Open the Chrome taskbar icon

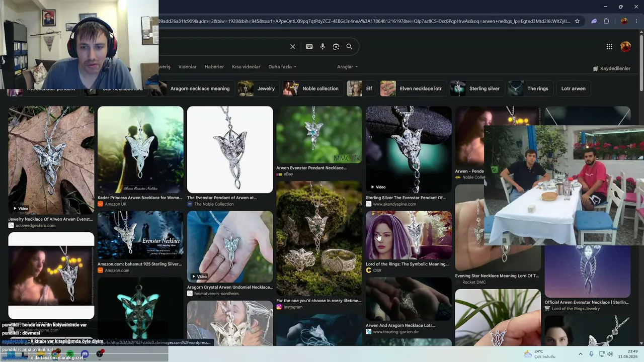point(55,354)
